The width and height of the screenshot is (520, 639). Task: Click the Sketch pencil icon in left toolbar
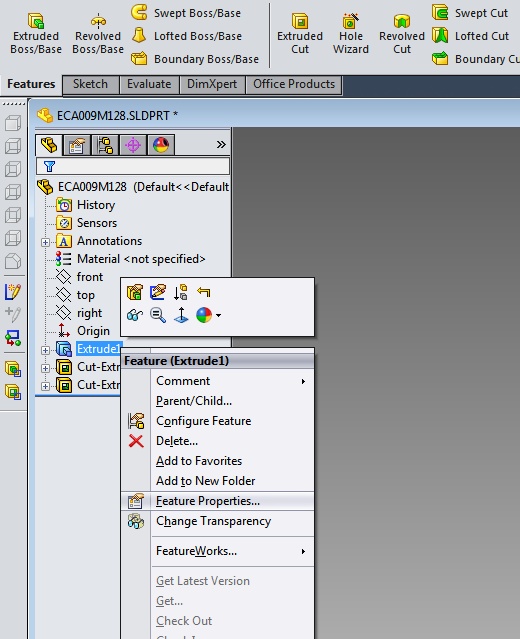(13, 292)
